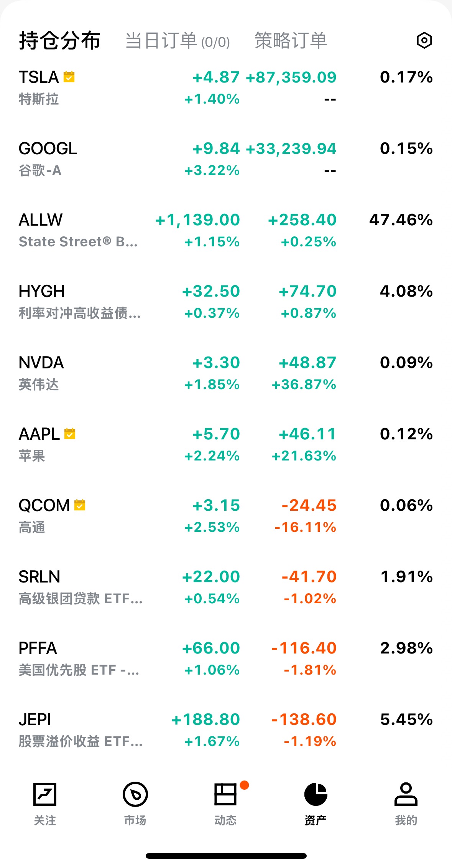Open the 动态 feed icon
The height and width of the screenshot is (868, 452).
pos(225,794)
